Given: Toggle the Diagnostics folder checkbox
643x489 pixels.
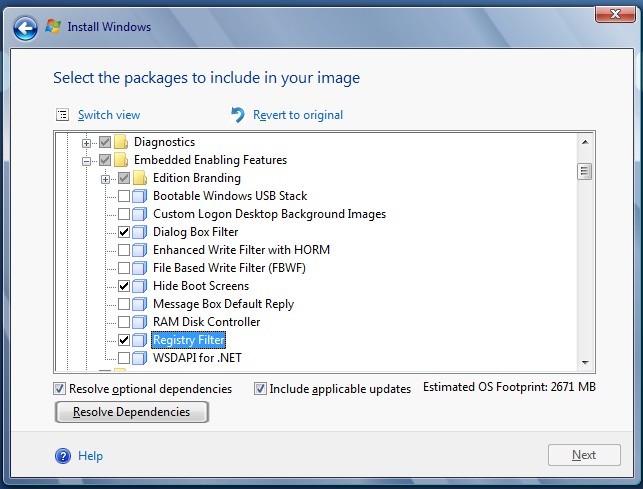Looking at the screenshot, I should pos(105,142).
